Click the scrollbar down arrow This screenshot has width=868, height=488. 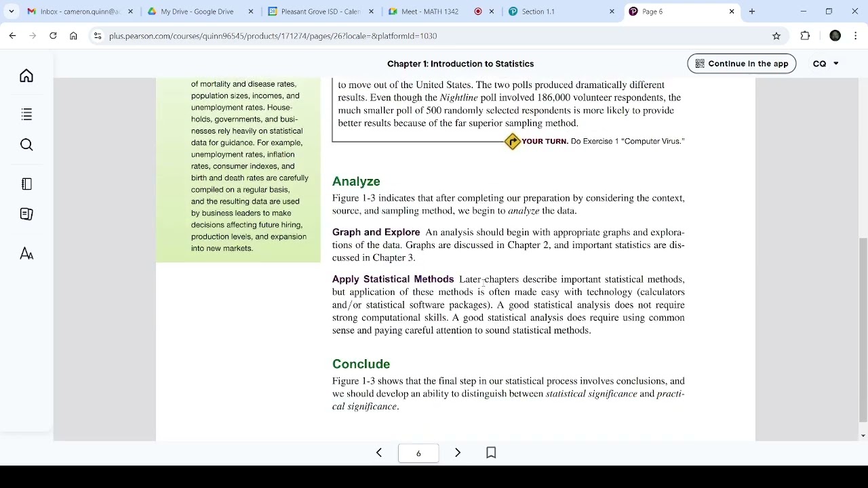[x=863, y=436]
